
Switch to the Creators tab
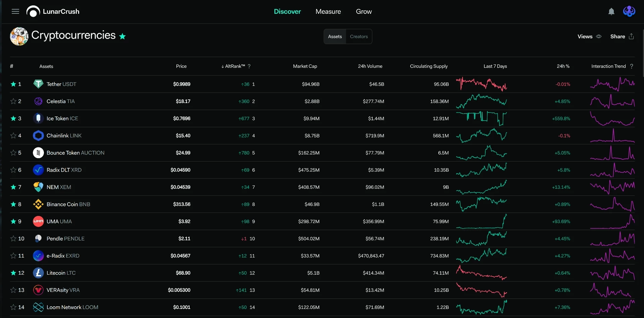pos(359,36)
